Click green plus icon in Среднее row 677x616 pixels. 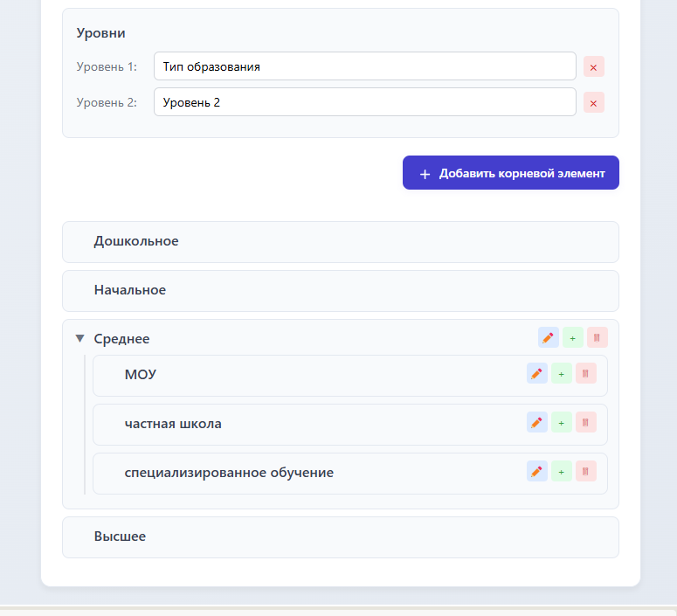point(573,338)
